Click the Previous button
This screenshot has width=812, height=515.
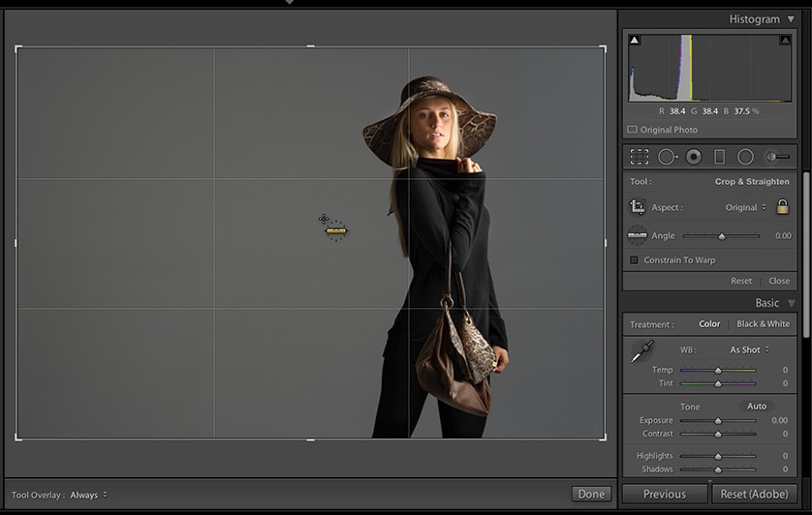click(x=665, y=495)
